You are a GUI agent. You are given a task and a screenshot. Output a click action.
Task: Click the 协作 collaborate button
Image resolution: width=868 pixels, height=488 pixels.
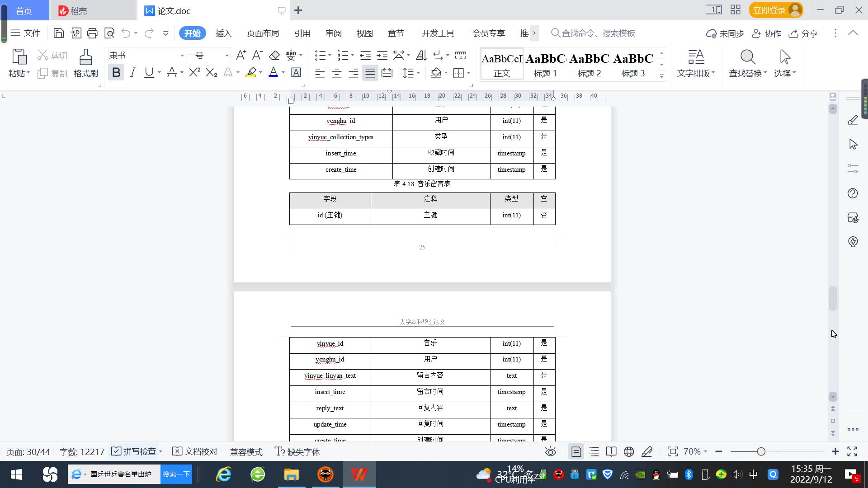point(766,33)
